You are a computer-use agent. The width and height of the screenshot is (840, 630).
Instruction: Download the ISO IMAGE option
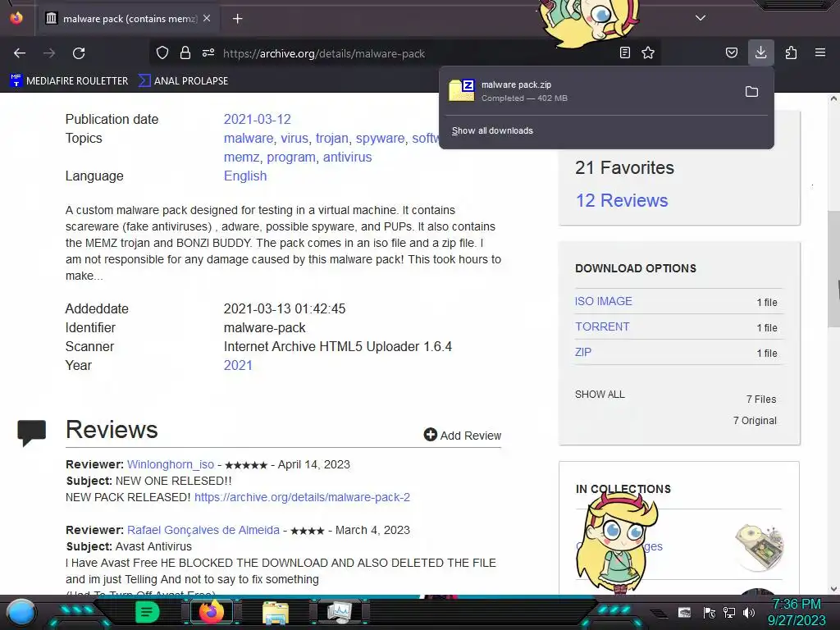[604, 301]
